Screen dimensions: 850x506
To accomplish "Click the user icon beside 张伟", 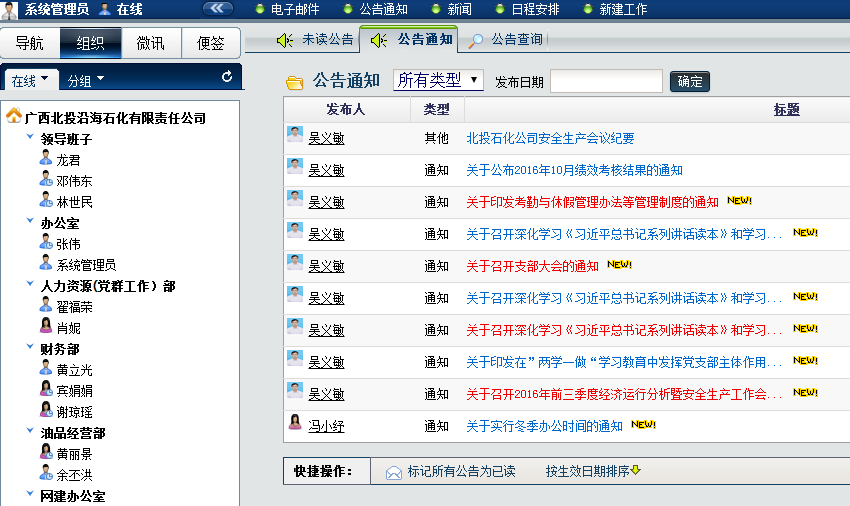I will 46,242.
